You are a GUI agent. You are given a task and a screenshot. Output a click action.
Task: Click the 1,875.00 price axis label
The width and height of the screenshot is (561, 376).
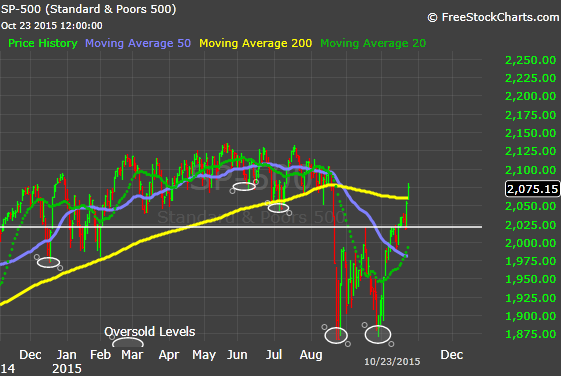pos(530,334)
